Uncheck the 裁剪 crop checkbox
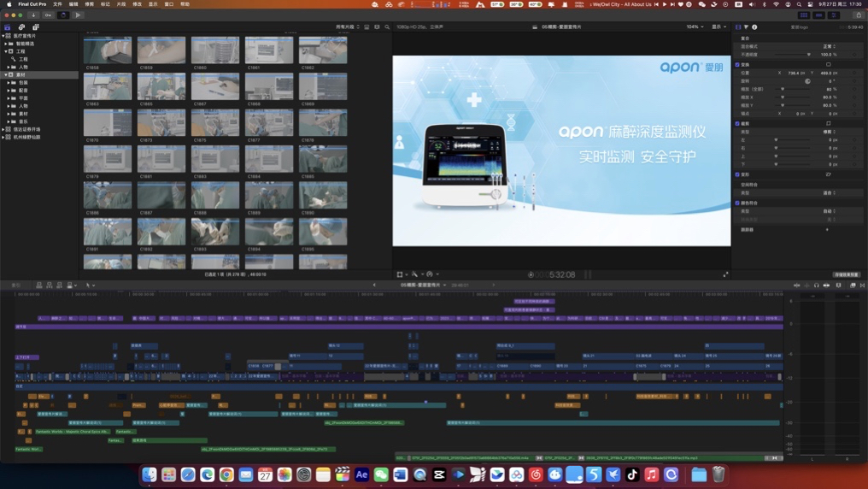868x489 pixels. [x=738, y=123]
